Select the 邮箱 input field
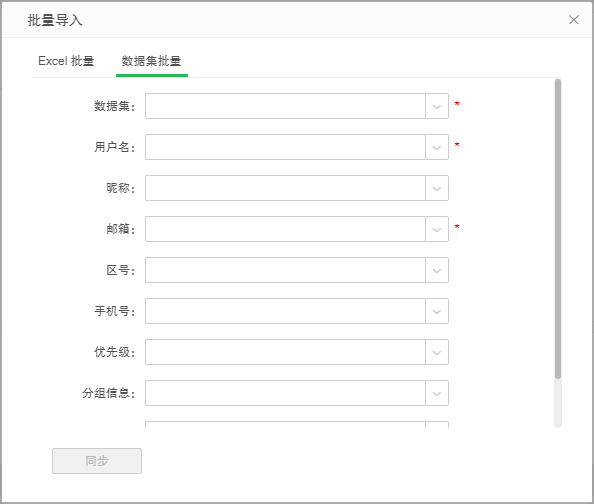 [285, 229]
